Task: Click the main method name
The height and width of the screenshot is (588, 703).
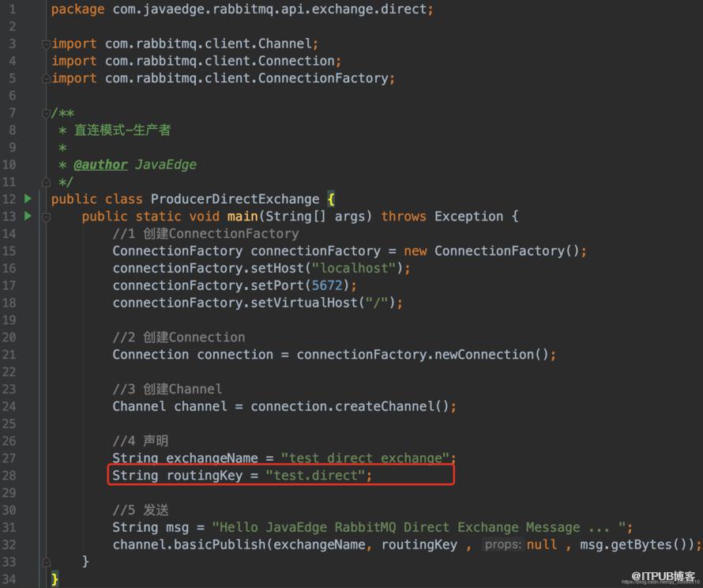Action: (242, 217)
